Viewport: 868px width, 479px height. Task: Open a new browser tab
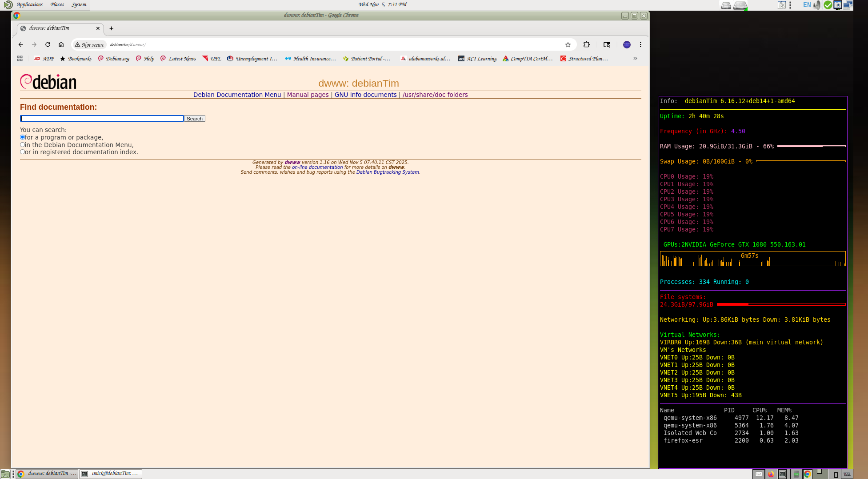[112, 28]
